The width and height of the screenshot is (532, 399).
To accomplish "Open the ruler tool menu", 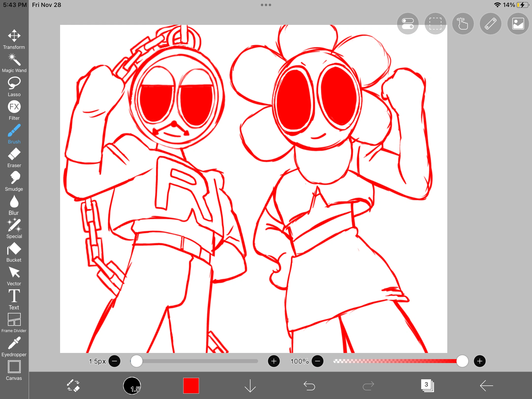I will pyautogui.click(x=490, y=24).
